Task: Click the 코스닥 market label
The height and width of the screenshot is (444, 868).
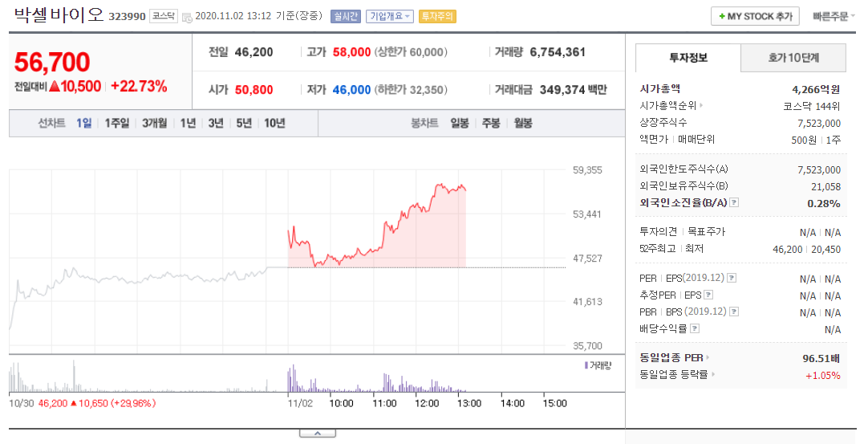Action: tap(164, 16)
